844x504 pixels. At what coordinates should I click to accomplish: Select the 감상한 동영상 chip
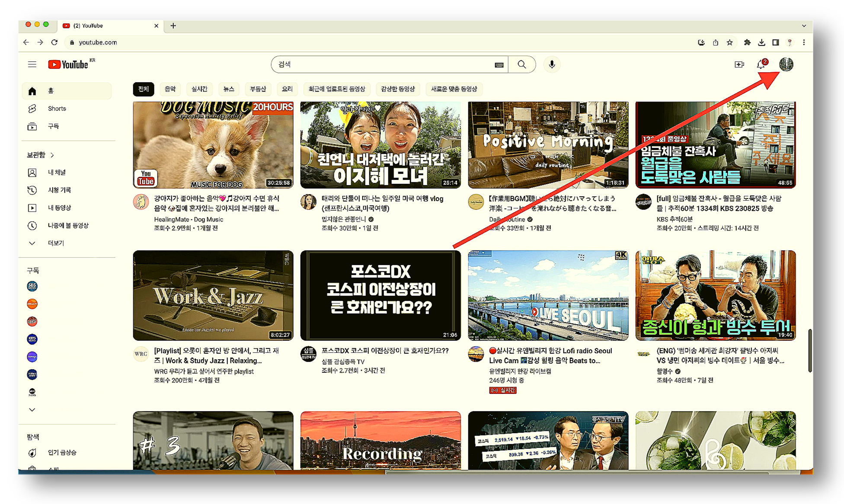click(x=398, y=89)
